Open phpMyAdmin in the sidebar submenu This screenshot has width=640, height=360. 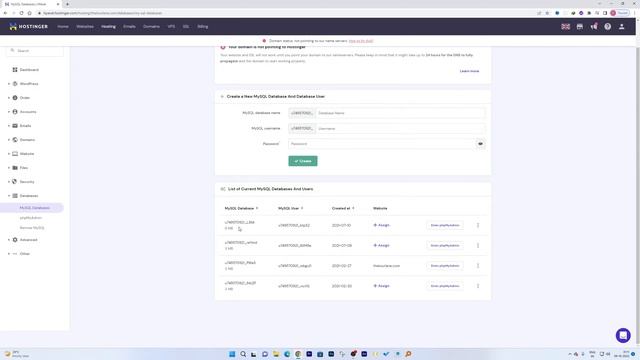coord(31,218)
